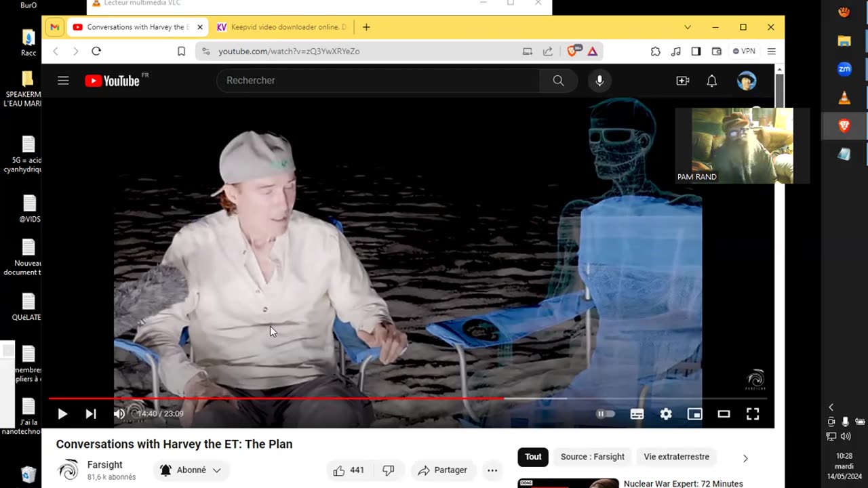868x488 pixels.
Task: Go back in browser history
Action: pyautogui.click(x=56, y=51)
